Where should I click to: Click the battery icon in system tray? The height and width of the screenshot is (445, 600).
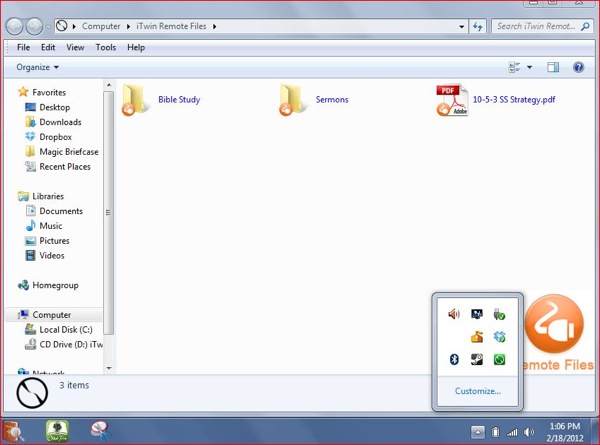[x=495, y=432]
